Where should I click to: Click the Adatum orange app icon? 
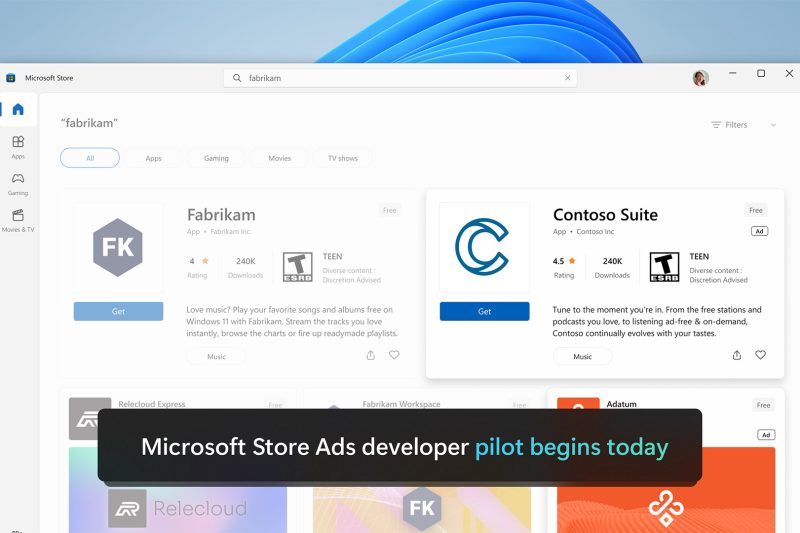pyautogui.click(x=578, y=404)
